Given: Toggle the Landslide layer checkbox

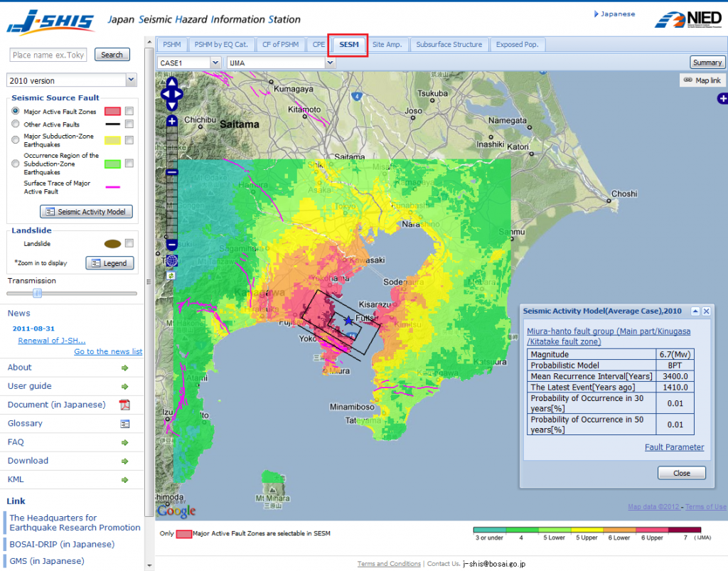Looking at the screenshot, I should pos(129,243).
